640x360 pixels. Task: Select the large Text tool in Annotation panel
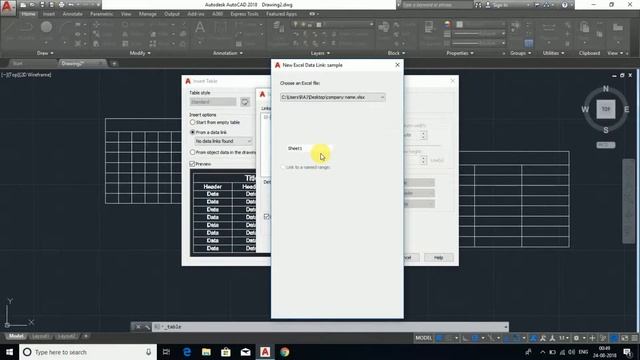point(200,28)
